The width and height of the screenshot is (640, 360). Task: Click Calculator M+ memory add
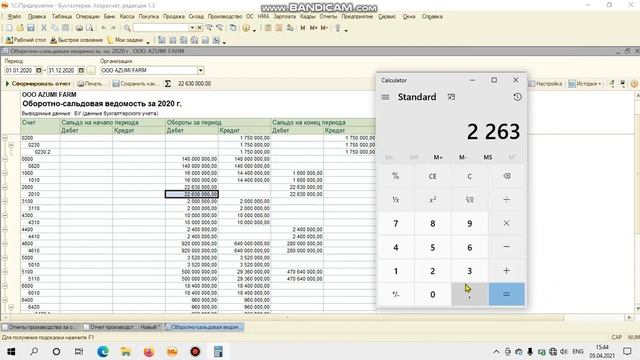[x=438, y=157]
